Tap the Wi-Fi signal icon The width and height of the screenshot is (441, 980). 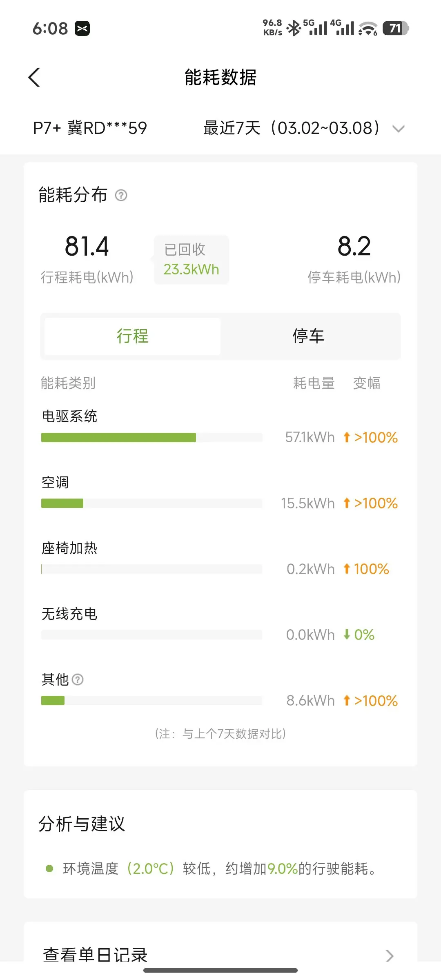click(368, 28)
